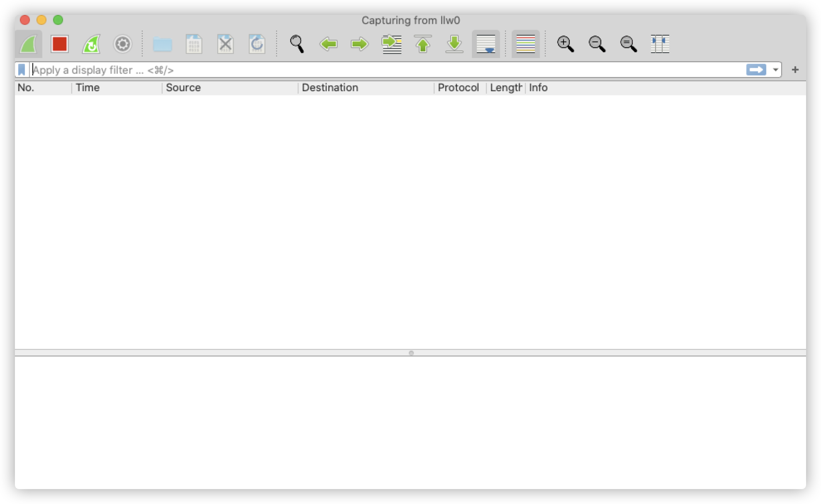
Task: Go forward to next packet
Action: (359, 44)
